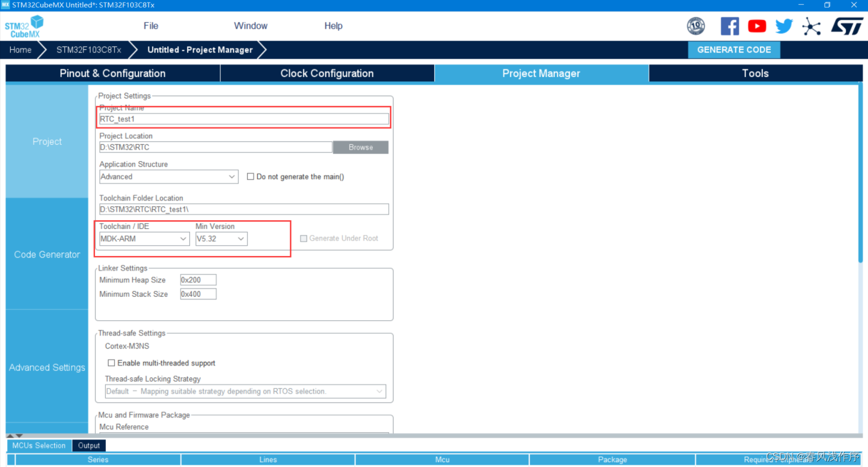This screenshot has width=868, height=467.
Task: Switch to Clock Configuration tab
Action: (x=327, y=73)
